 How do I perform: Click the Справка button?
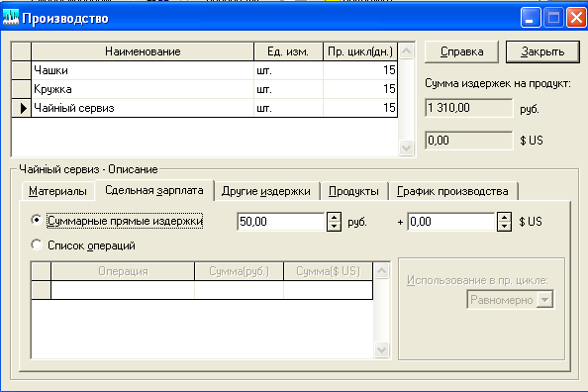pos(461,51)
